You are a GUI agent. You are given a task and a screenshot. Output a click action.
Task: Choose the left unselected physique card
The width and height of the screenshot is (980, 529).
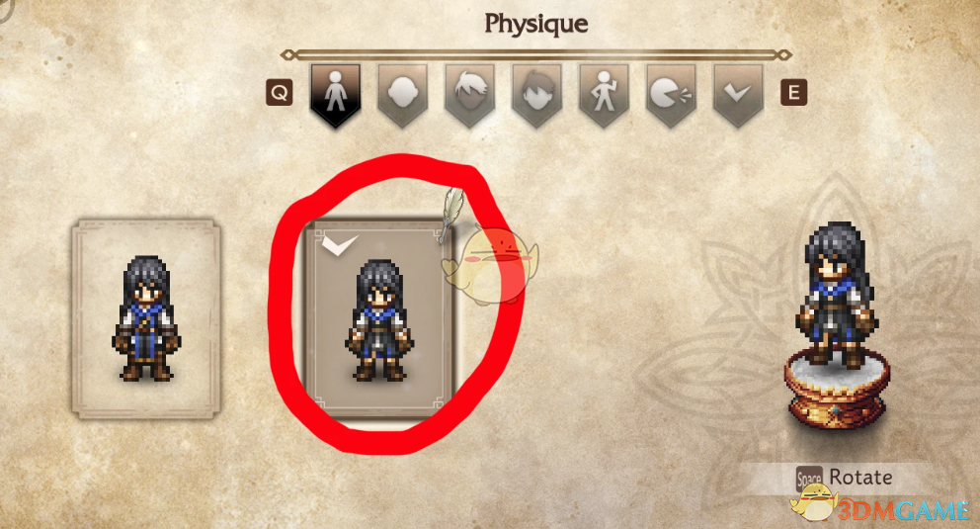click(146, 317)
